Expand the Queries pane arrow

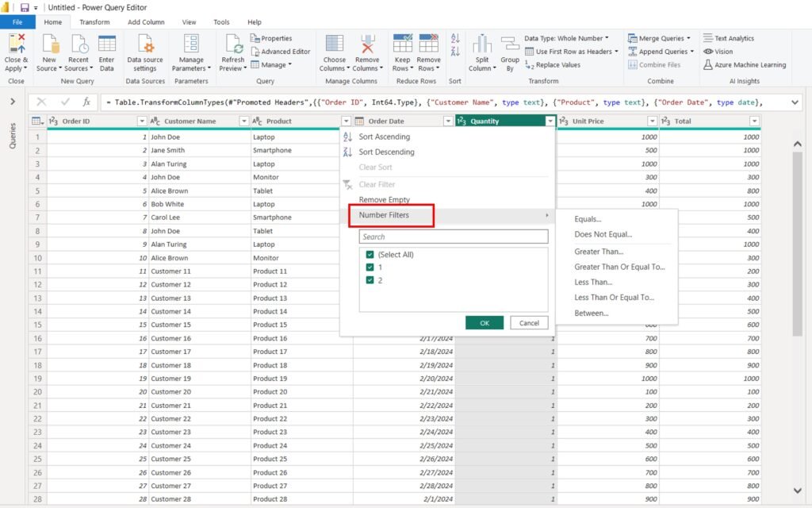click(x=13, y=102)
